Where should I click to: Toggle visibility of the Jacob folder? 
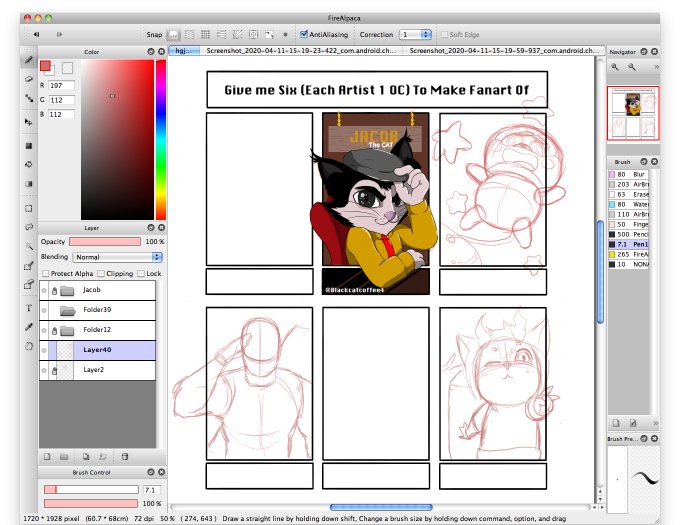[44, 290]
